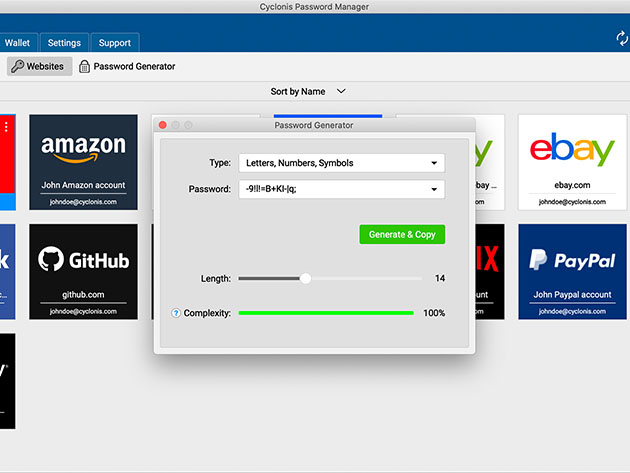The image size is (630, 473).
Task: Click the three-dot menu on red card
Action: pos(6,127)
